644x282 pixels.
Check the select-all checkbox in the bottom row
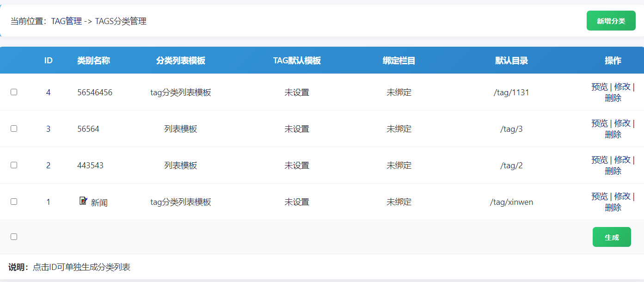[x=13, y=236]
